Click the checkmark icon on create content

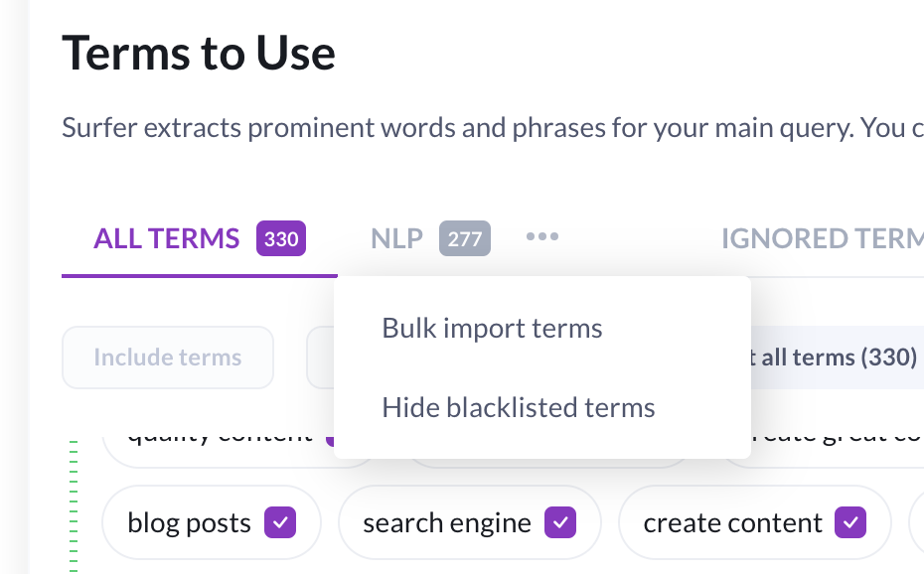pos(851,521)
